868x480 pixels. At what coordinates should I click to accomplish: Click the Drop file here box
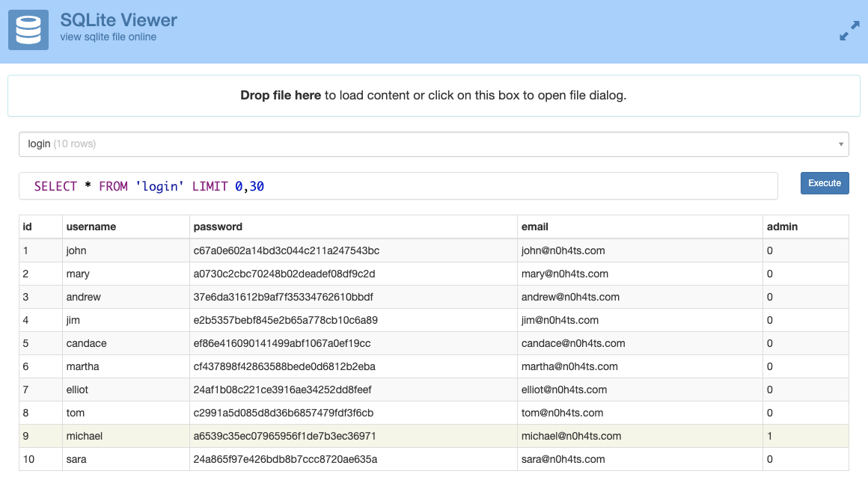point(433,96)
